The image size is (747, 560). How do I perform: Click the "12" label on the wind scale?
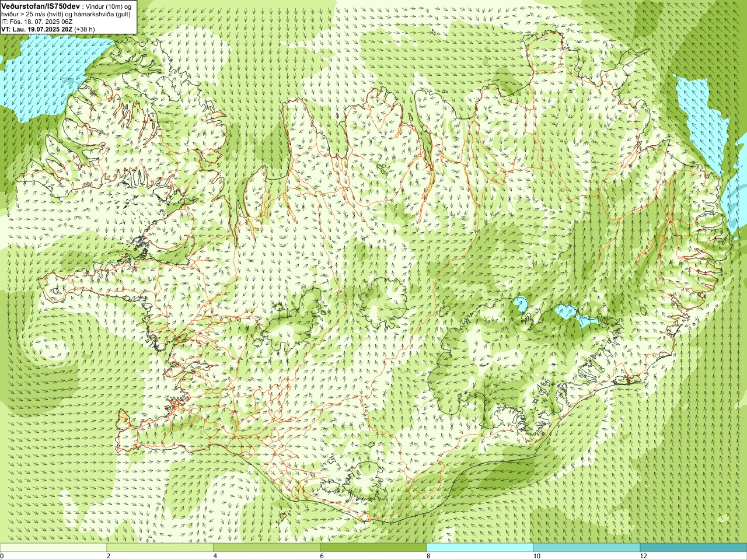(644, 556)
